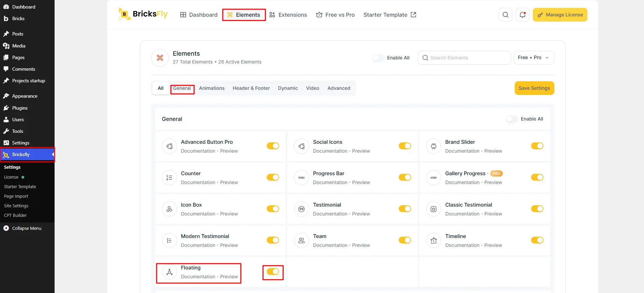Screen dimensions: 644x293
Task: Switch to the General tab
Action: [x=182, y=88]
